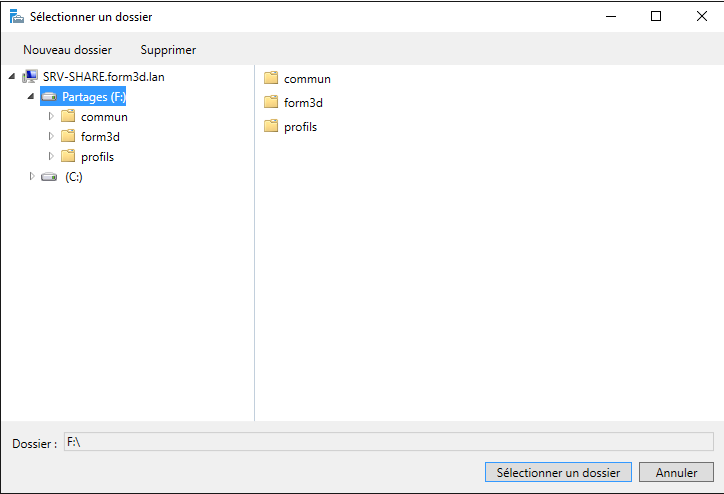Click the profils folder icon in tree
This screenshot has height=494, width=724.
pos(68,156)
